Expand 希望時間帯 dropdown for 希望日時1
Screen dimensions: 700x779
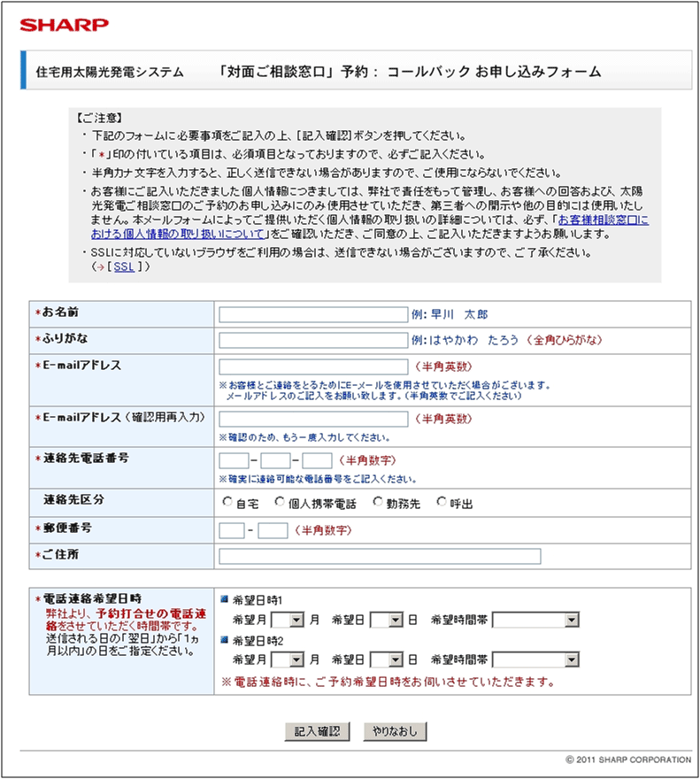tap(535, 621)
